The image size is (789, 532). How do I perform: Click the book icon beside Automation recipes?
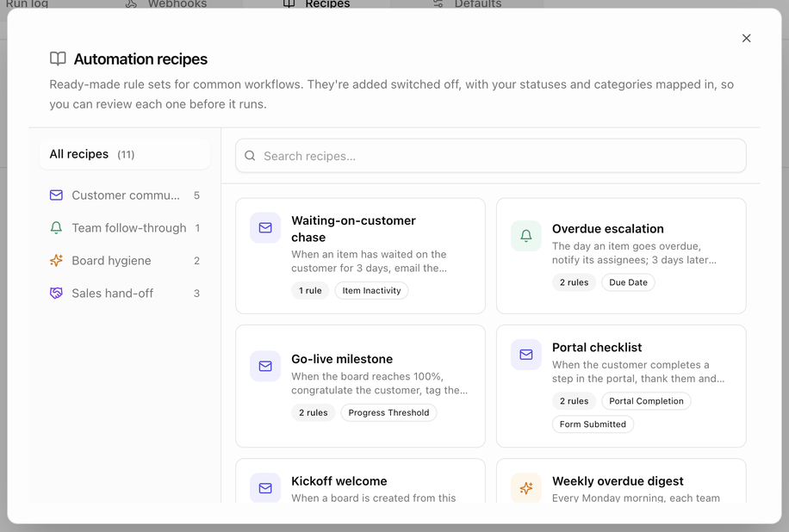point(58,59)
